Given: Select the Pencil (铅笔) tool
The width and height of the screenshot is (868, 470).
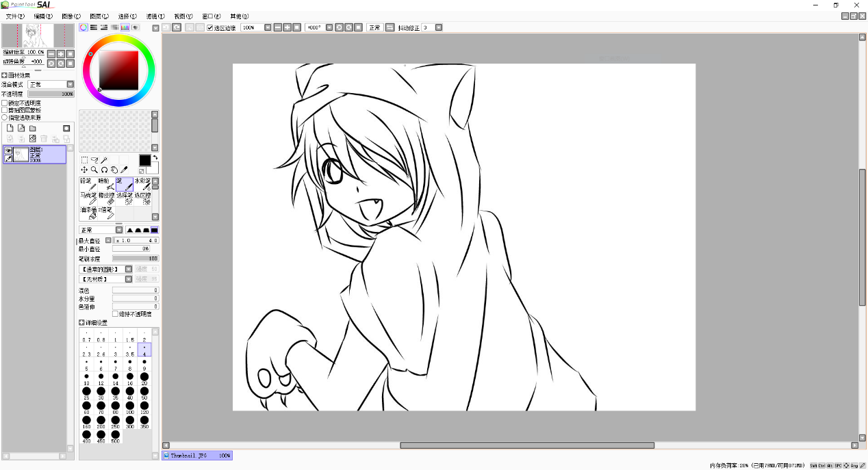Looking at the screenshot, I should pyautogui.click(x=88, y=184).
